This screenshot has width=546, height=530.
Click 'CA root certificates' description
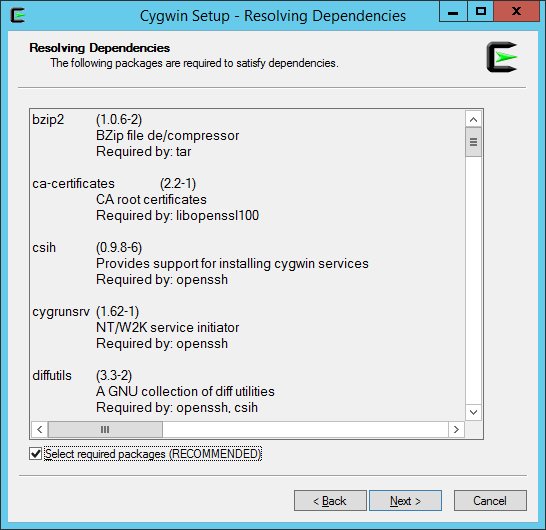click(151, 200)
